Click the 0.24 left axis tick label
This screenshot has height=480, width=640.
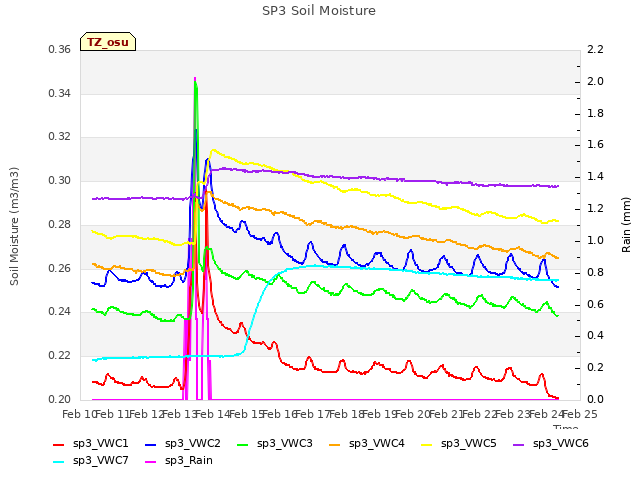[x=60, y=312]
